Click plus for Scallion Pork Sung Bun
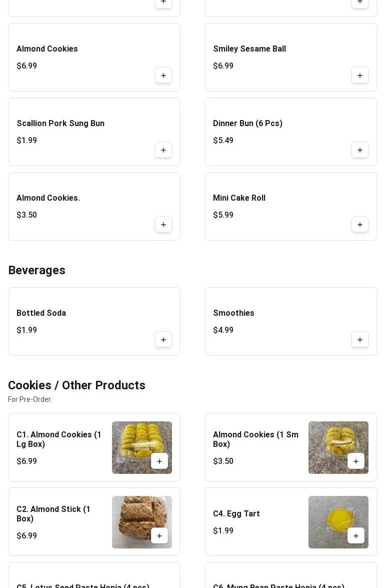 [163, 150]
